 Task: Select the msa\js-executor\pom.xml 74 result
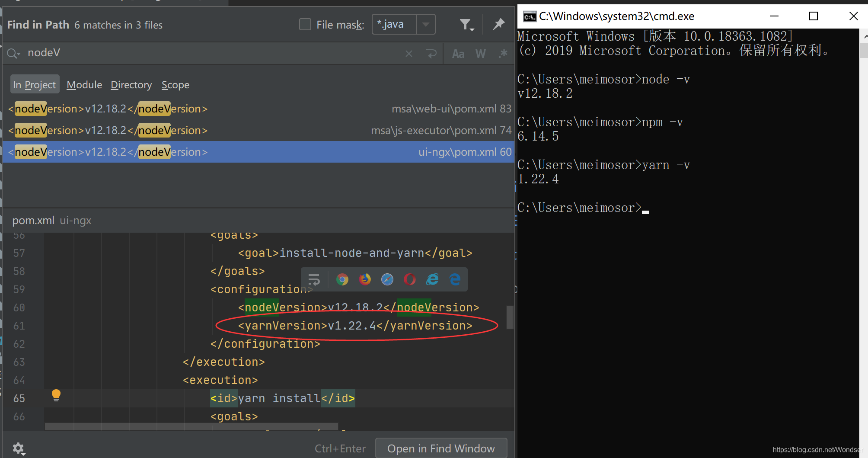coord(258,130)
